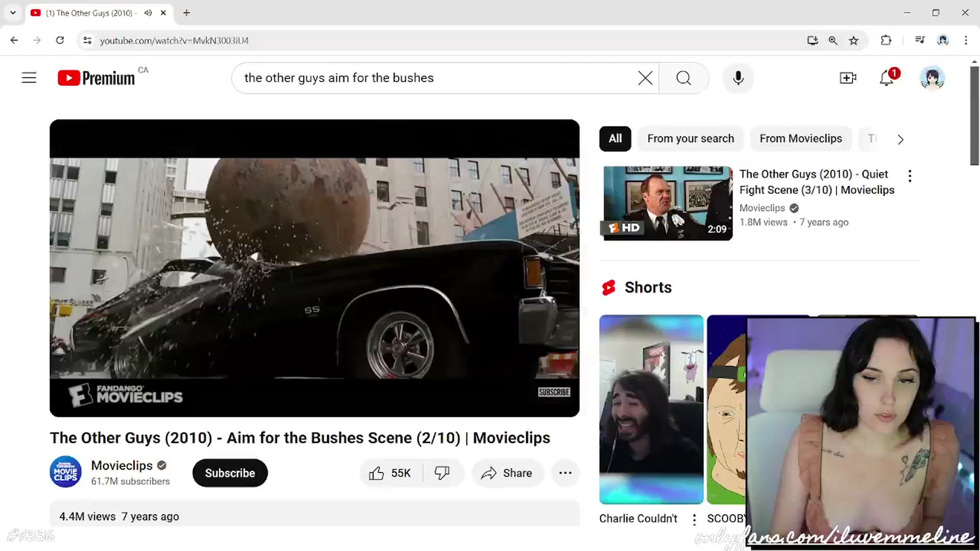Click the video player to pause
Viewport: 980px width, 551px height.
coord(314,268)
